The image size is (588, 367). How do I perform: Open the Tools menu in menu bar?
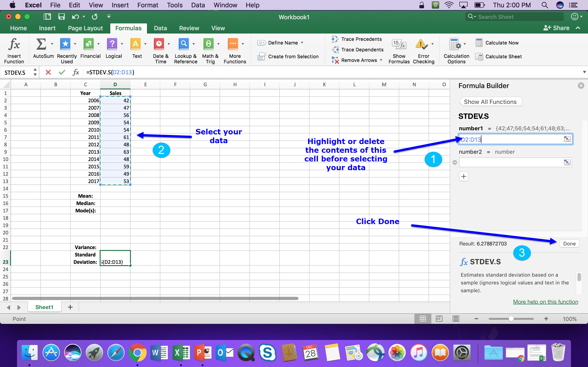[x=175, y=5]
